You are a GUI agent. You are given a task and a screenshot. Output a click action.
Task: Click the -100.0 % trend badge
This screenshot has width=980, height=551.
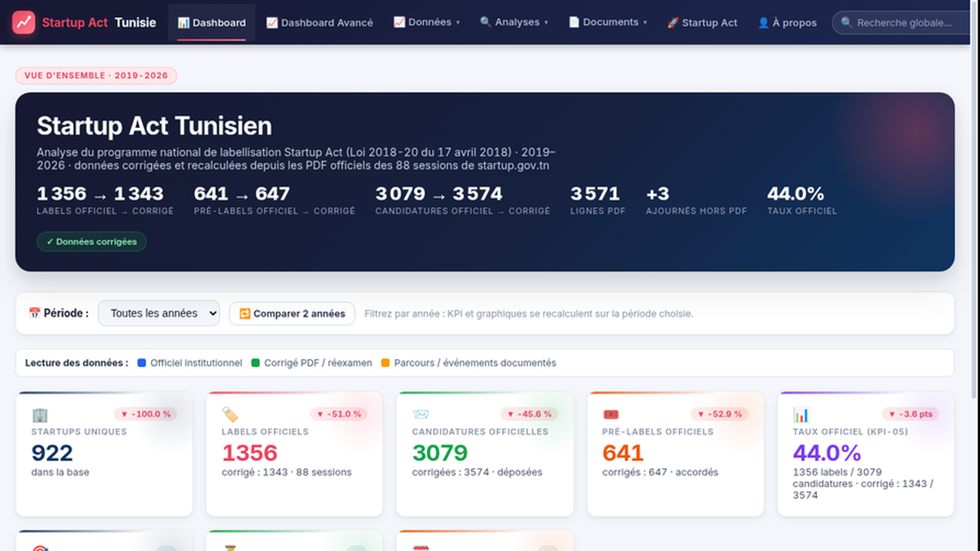pos(146,414)
